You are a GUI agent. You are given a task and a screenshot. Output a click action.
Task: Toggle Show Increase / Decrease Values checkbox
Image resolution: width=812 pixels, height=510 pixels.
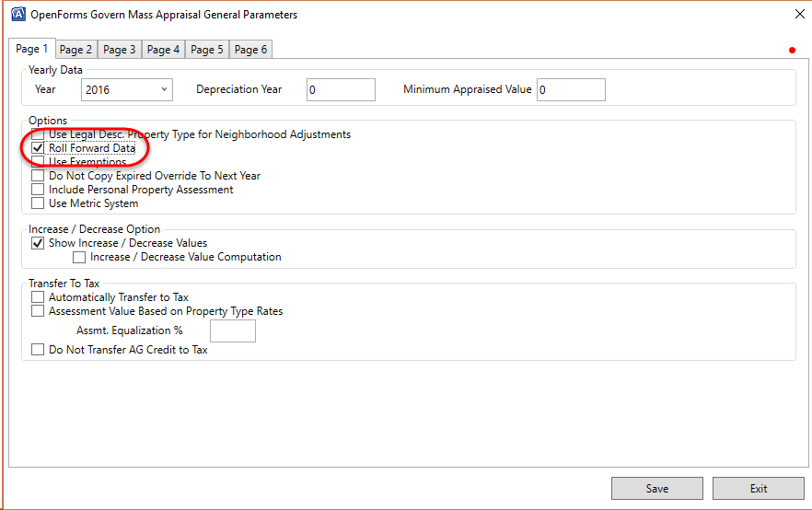coord(38,243)
